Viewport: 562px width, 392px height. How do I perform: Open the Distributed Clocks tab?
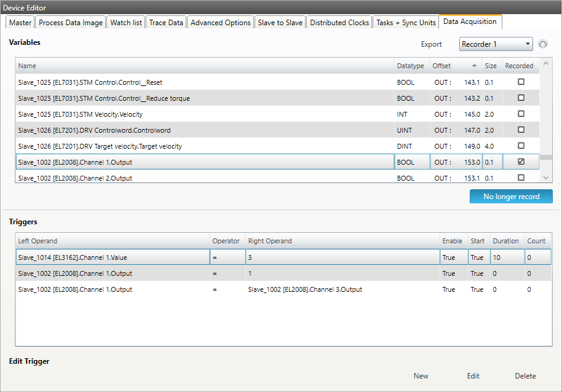pyautogui.click(x=339, y=23)
